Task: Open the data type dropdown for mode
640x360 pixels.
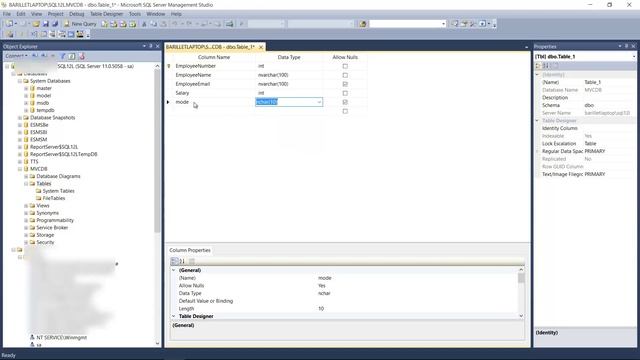Action: 319,102
